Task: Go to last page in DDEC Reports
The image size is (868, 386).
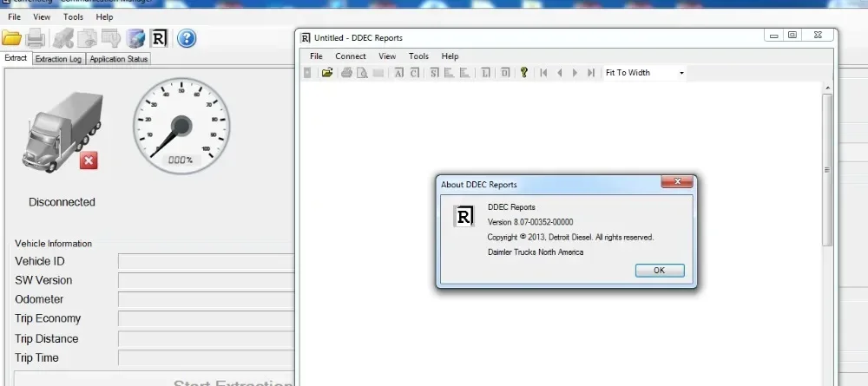Action: pyautogui.click(x=591, y=73)
